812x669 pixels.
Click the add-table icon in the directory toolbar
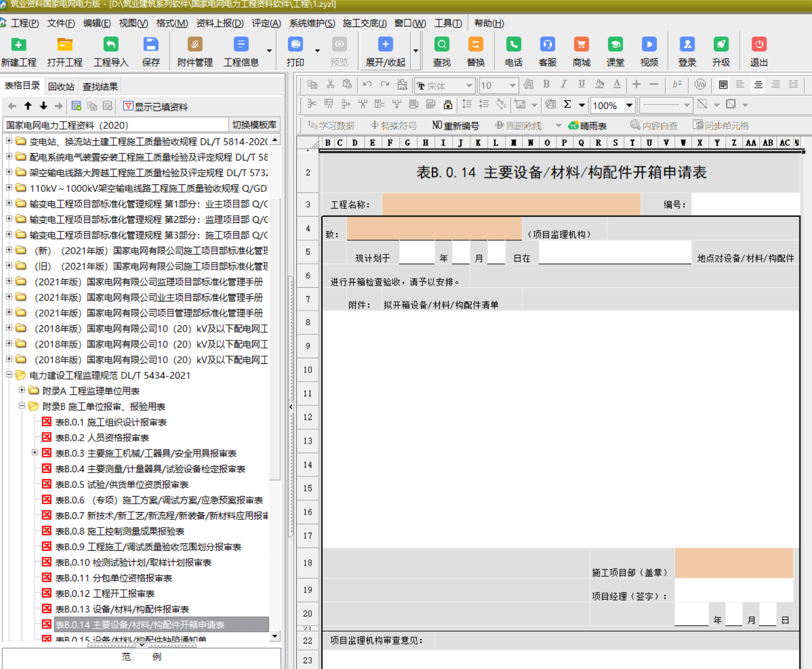pyautogui.click(x=76, y=106)
